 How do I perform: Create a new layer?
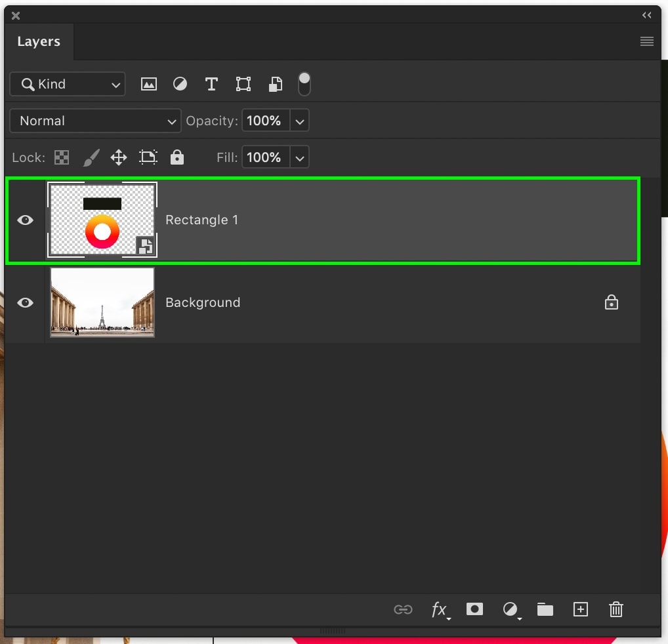point(581,609)
